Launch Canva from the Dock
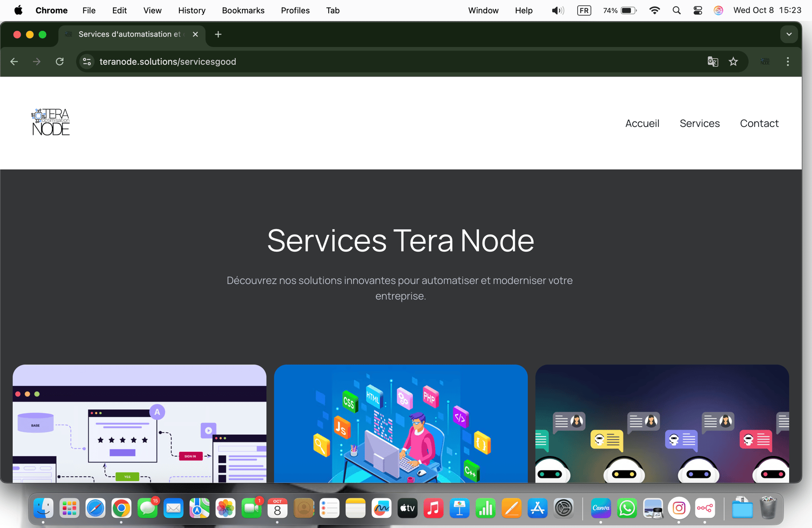Viewport: 812px width, 528px height. (x=601, y=508)
